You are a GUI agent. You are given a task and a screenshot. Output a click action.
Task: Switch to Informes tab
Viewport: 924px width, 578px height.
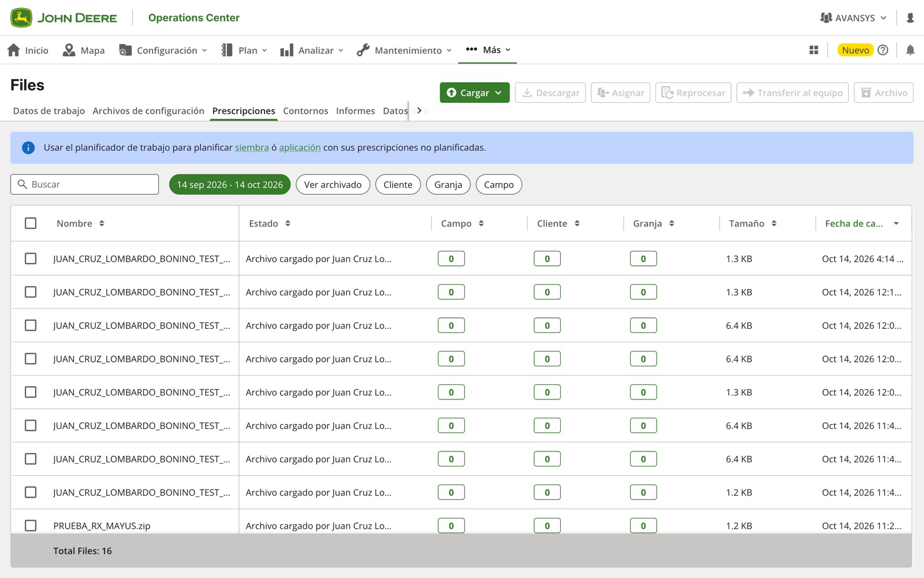click(355, 111)
